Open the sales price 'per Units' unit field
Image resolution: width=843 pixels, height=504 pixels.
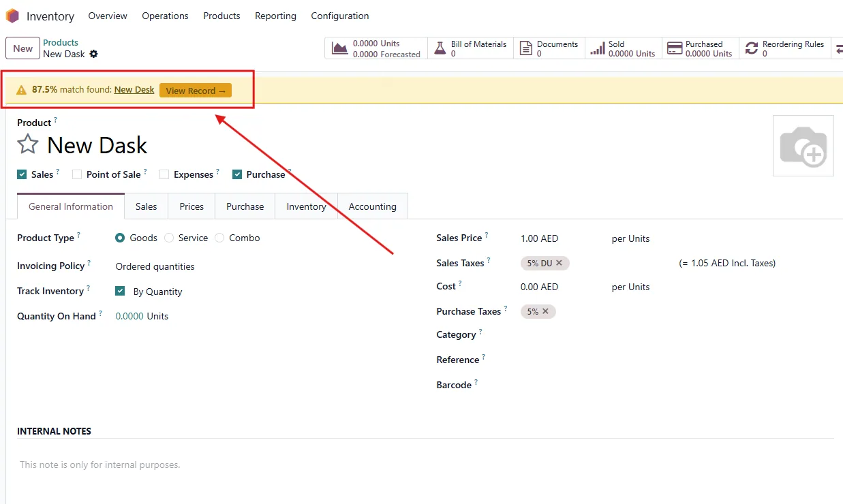tap(630, 238)
